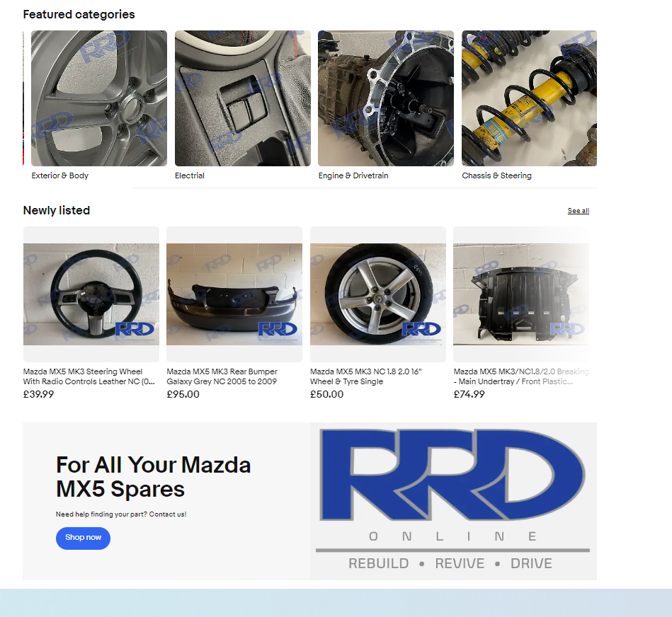
Task: Click the £50.00 price
Action: pos(327,394)
